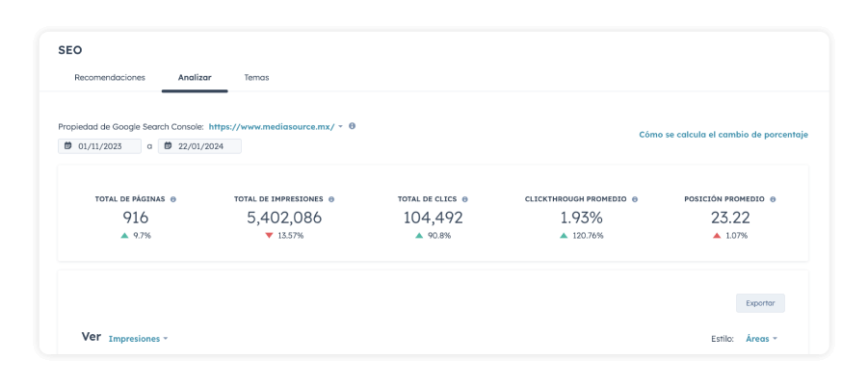Click info icon next to Total de páginas

(x=173, y=199)
